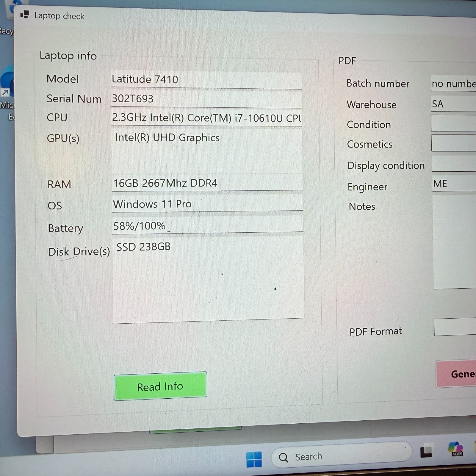
Task: Click the Disk Drive(s) label
Action: pyautogui.click(x=79, y=252)
